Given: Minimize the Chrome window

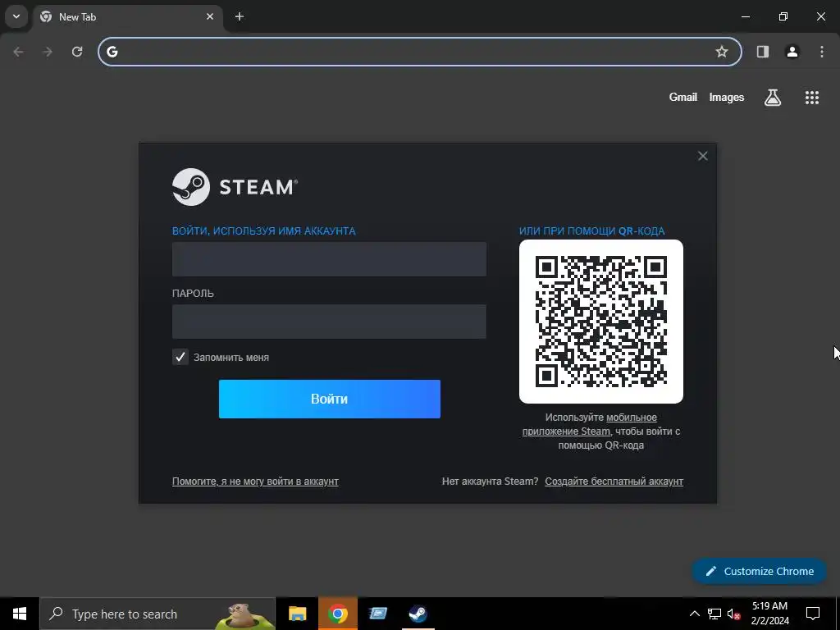Looking at the screenshot, I should tap(745, 16).
